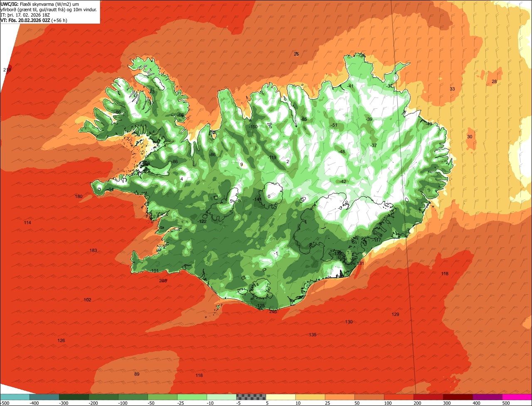This screenshot has height=406, width=532.
Task: Click the value 126 in the southwest ocean
Action: coord(61,340)
